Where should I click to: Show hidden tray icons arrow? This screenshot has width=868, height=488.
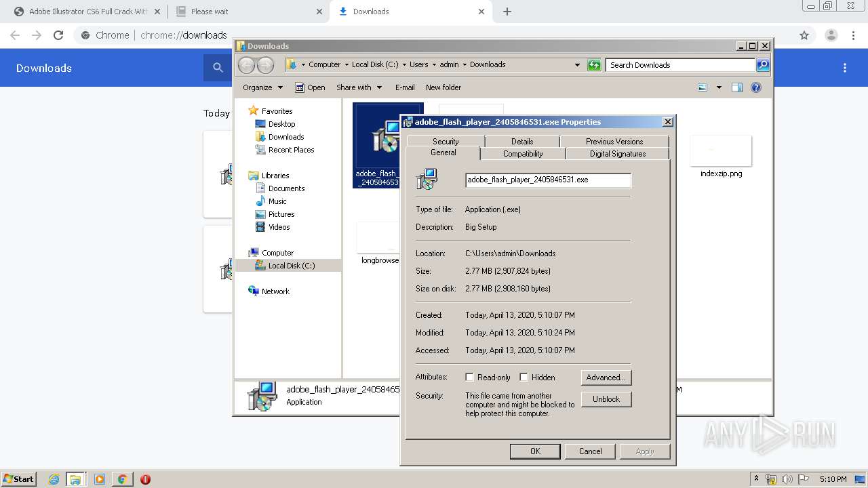pyautogui.click(x=757, y=479)
